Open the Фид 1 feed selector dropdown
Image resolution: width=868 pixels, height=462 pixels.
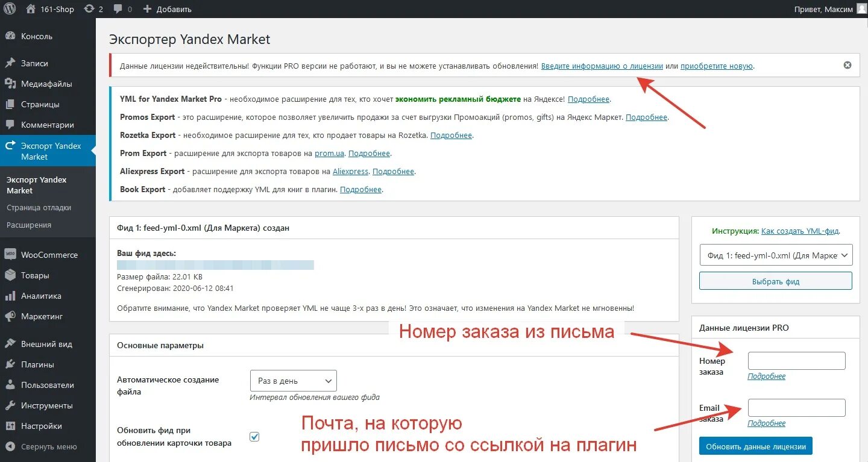776,255
